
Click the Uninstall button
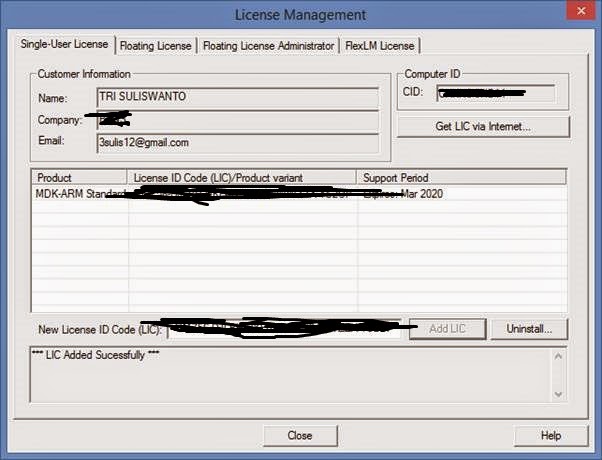click(529, 329)
